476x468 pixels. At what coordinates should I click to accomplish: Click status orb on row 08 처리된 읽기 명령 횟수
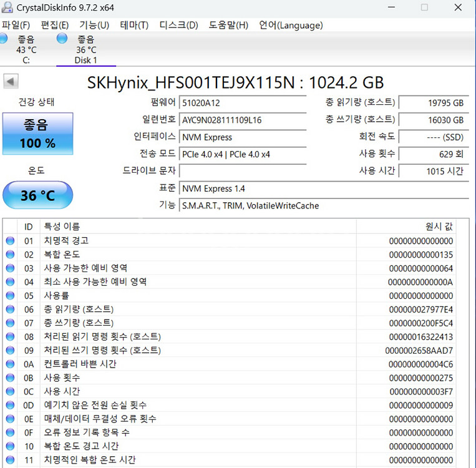pos(10,336)
